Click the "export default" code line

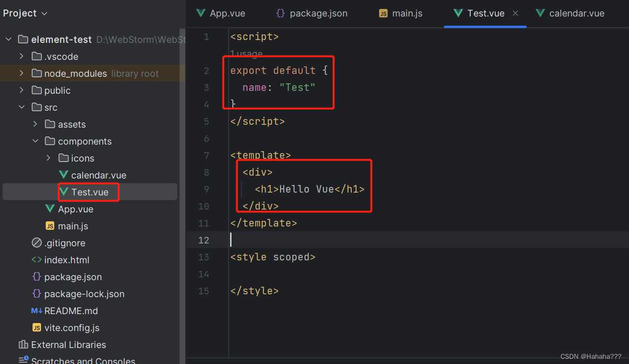pos(279,71)
